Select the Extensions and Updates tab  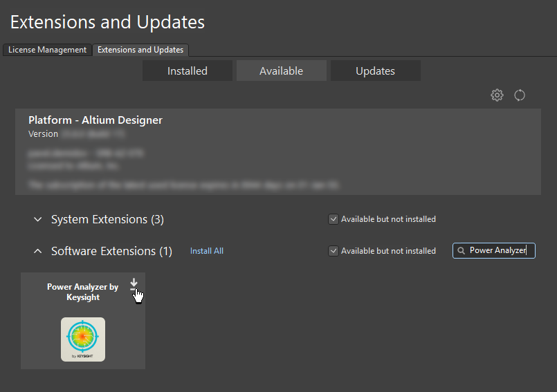click(140, 50)
